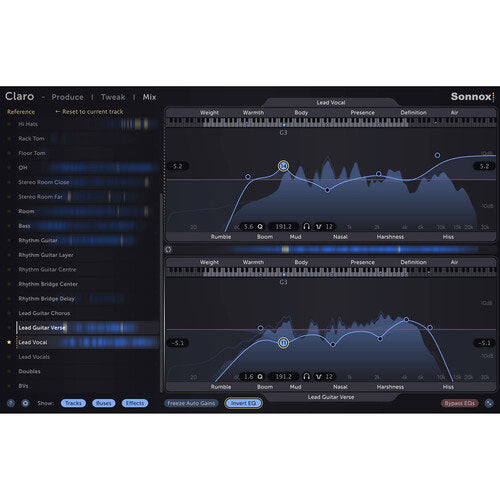The image size is (500, 500).
Task: Toggle the Effects show filter
Action: click(x=135, y=403)
